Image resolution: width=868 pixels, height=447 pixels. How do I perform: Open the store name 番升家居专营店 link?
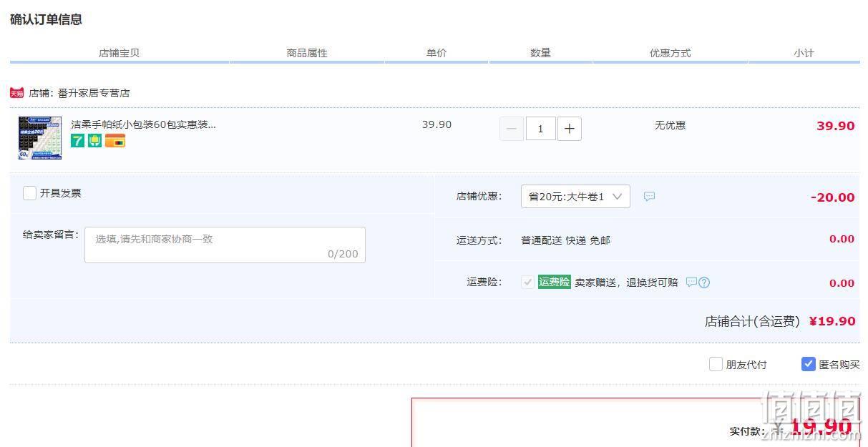coord(94,93)
